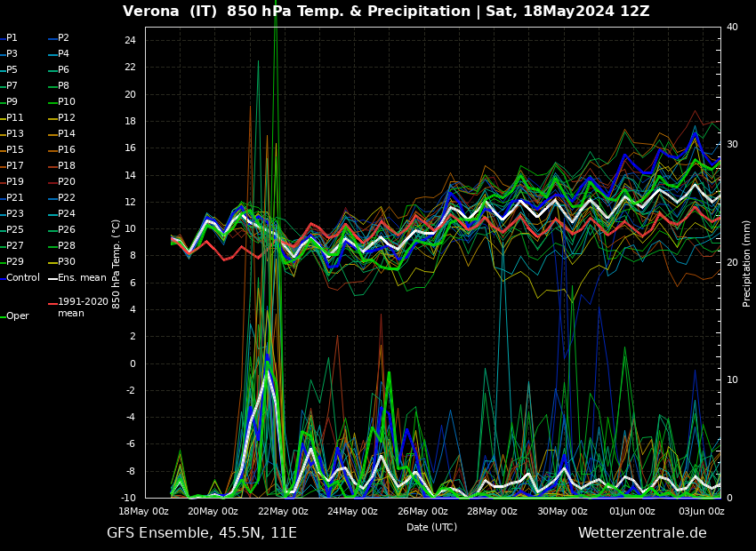Click the -10 temperature axis value
The height and width of the screenshot is (551, 756).
pos(127,498)
